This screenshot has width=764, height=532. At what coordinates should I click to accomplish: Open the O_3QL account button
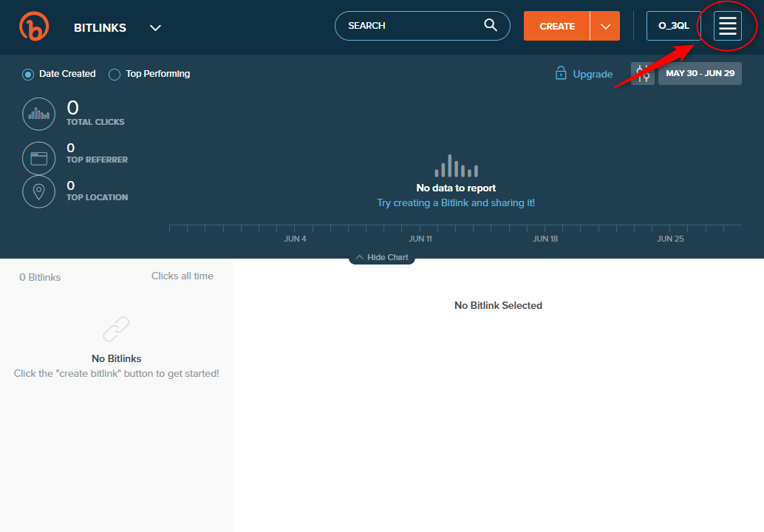tap(673, 26)
